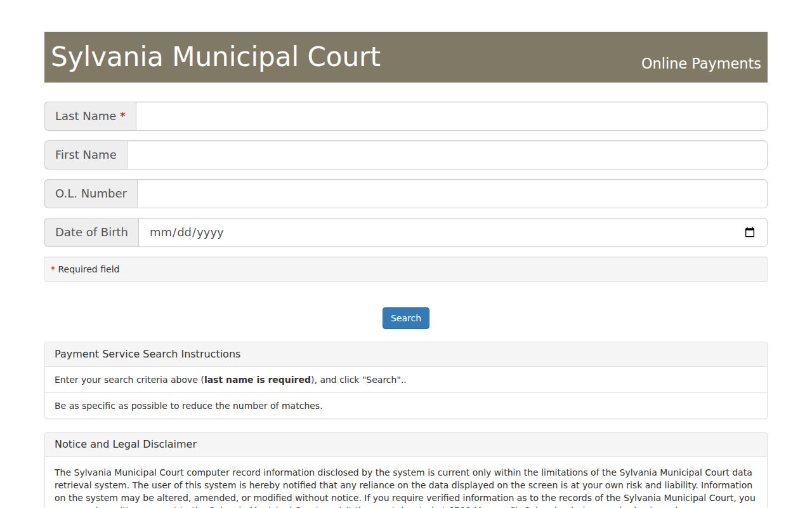Select the Required field note
Viewport: 812px width, 508px height.
click(406, 269)
